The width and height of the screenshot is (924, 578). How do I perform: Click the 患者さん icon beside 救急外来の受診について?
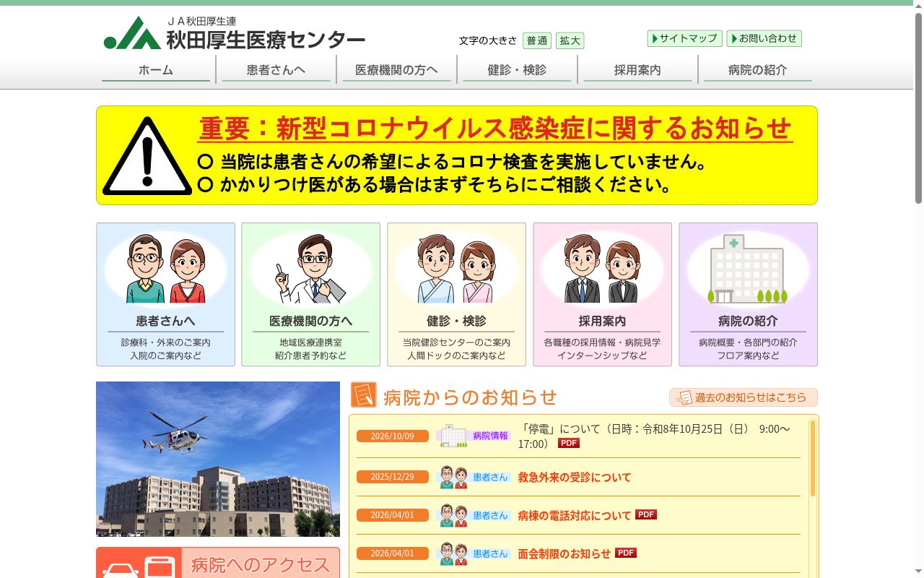coord(453,477)
